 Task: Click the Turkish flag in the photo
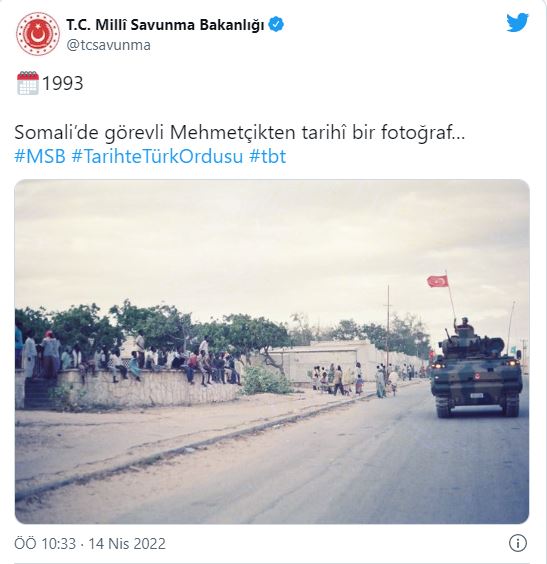point(438,281)
